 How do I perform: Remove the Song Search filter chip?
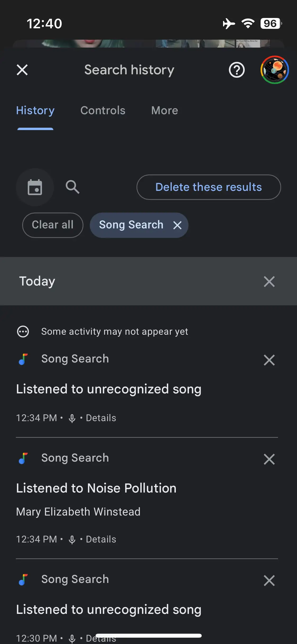pyautogui.click(x=177, y=225)
